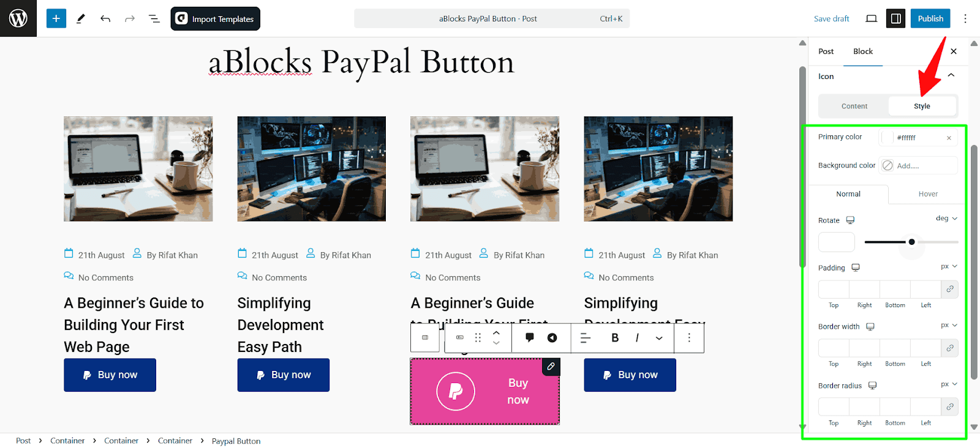Close the settings sidebar
This screenshot has height=448, width=980.
pos(954,51)
